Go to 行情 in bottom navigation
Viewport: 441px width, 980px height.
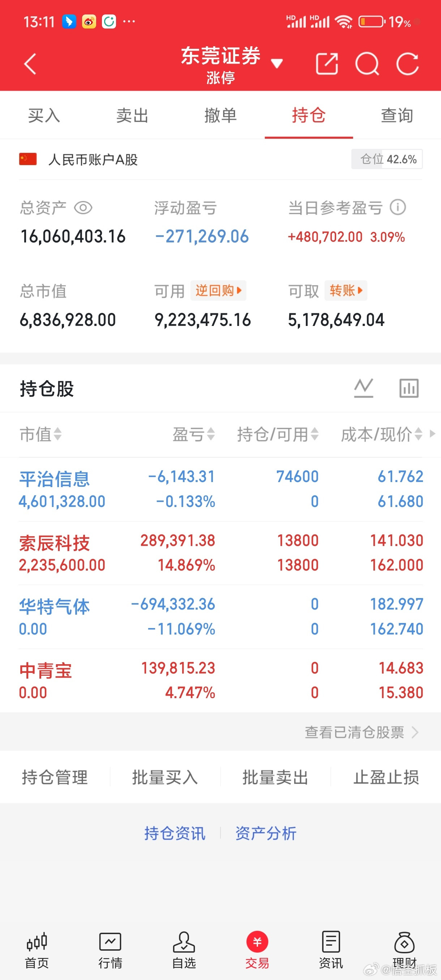(110, 950)
